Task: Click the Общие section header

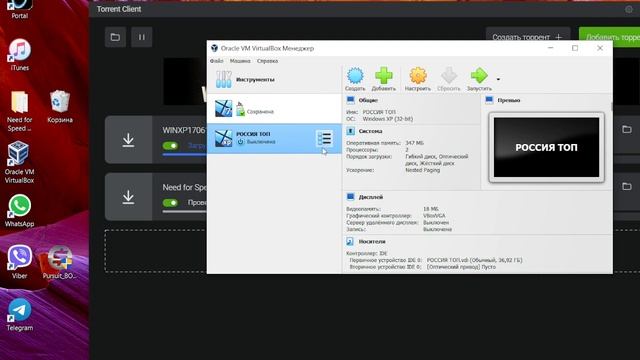Action: point(368,100)
